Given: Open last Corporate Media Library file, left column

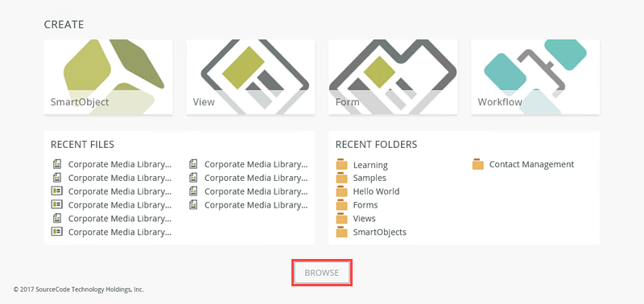Looking at the screenshot, I should (120, 232).
